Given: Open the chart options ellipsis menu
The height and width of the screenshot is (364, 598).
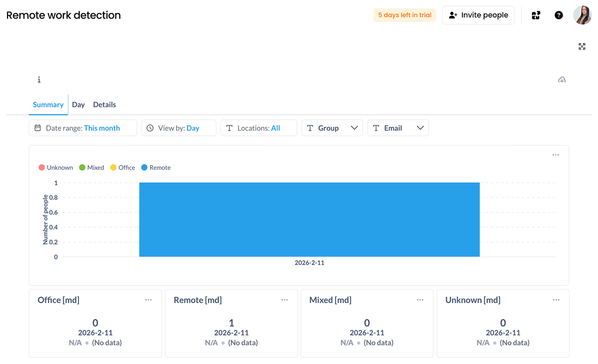Looking at the screenshot, I should (x=555, y=155).
